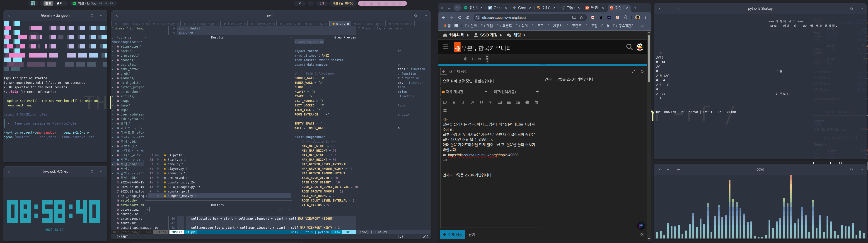The image size is (868, 243).
Task: Open the discourse.ubuntu-kr.org topic 49008 link
Action: coord(483,155)
